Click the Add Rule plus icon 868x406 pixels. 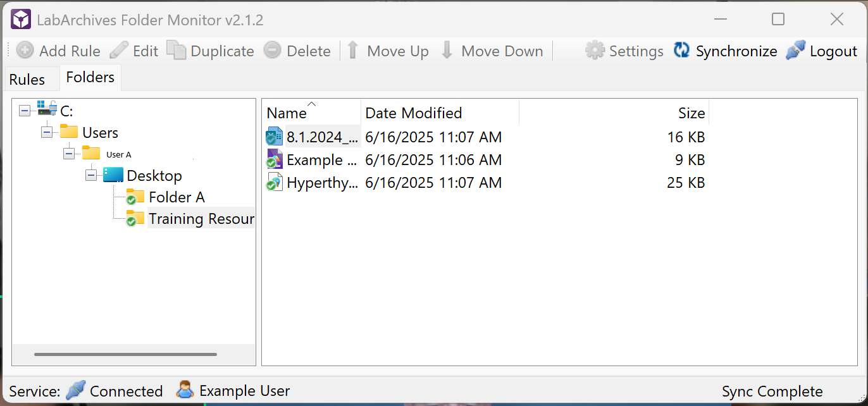[24, 51]
